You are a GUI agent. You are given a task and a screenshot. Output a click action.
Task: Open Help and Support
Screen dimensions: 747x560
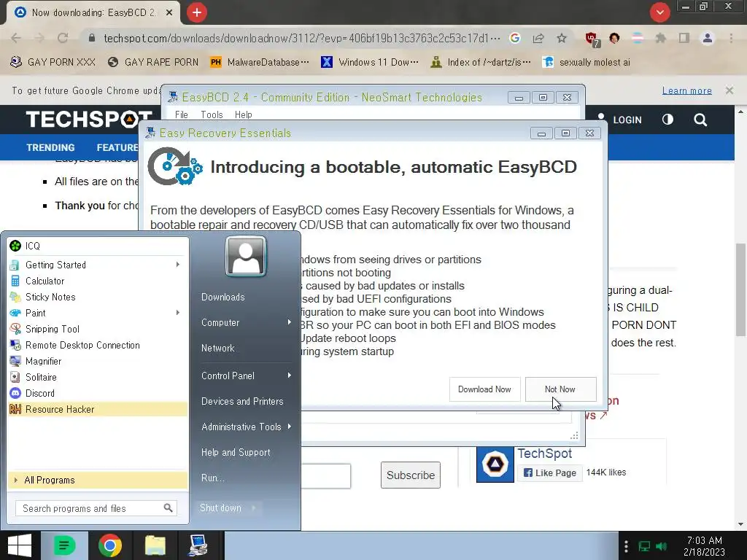[x=236, y=452]
